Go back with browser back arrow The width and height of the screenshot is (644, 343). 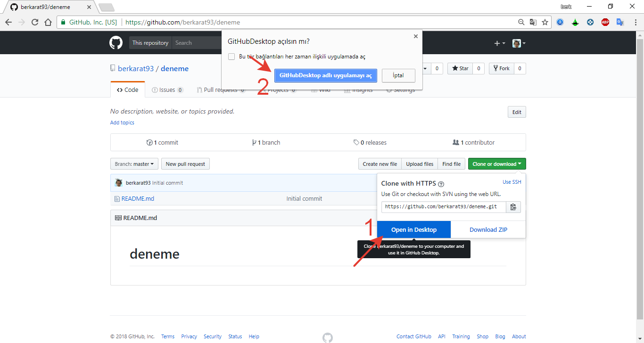pyautogui.click(x=8, y=22)
